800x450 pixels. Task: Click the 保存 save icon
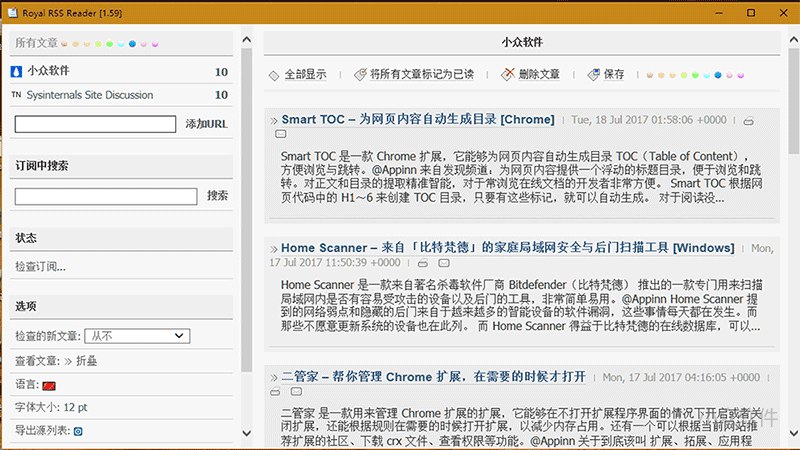pos(593,75)
